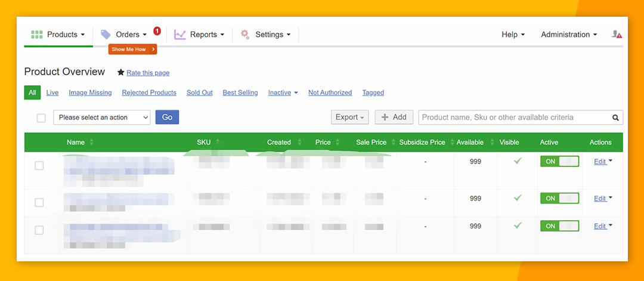Expand the Export dropdown

point(349,118)
